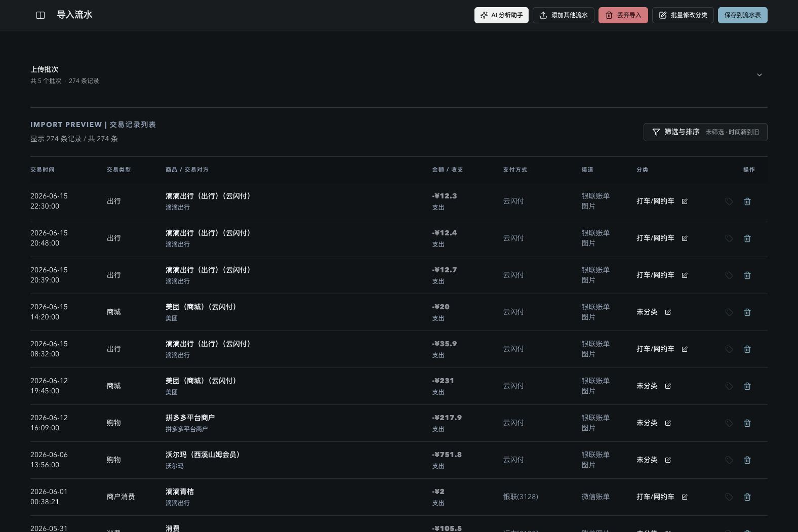The height and width of the screenshot is (532, 798).
Task: Delete the 08:32:00 滴滴出行 record
Action: 747,349
